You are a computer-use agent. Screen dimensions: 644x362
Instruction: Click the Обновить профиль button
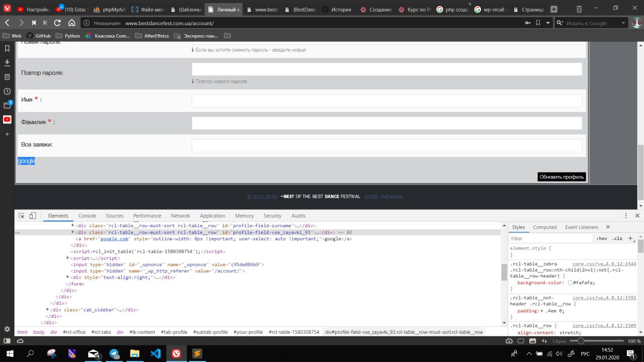(x=561, y=177)
